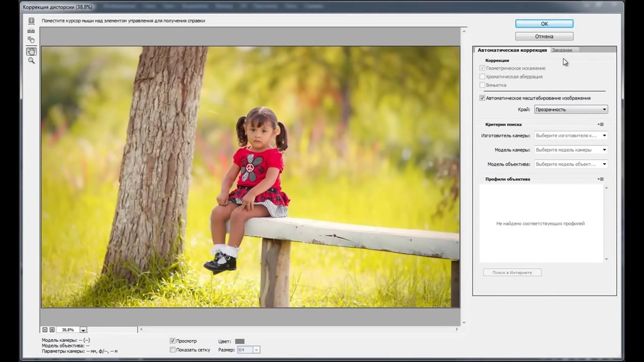
Task: Open the Изготовитель камеры dropdown
Action: (571, 136)
